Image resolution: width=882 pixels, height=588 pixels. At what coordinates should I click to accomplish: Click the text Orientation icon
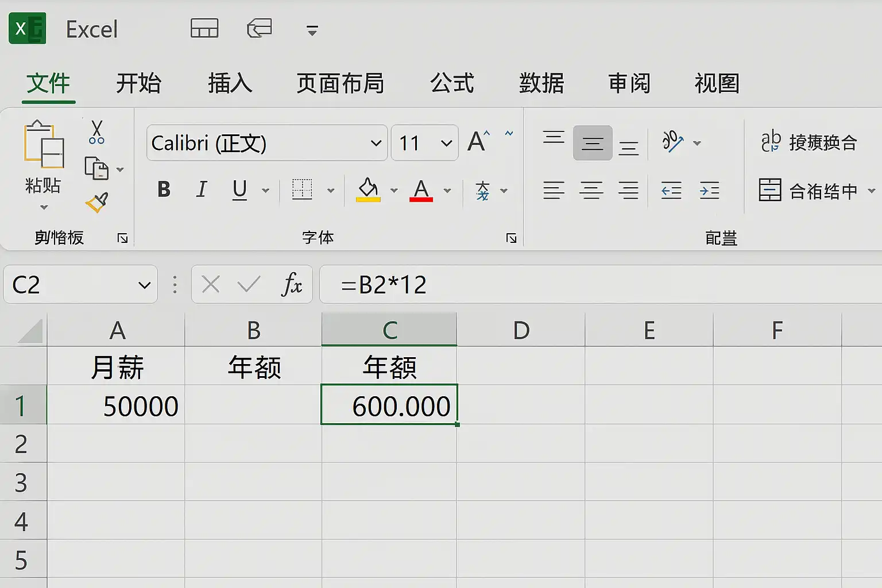(673, 141)
